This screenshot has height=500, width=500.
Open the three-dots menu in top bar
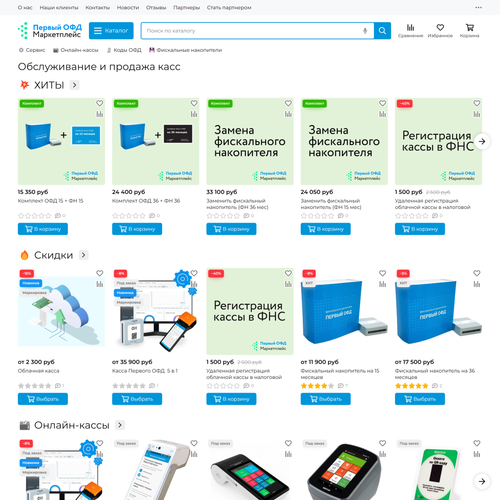pyautogui.click(x=478, y=7)
